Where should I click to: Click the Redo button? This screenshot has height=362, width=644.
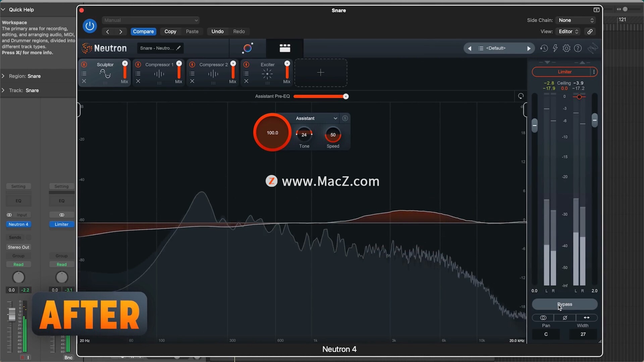pyautogui.click(x=239, y=32)
